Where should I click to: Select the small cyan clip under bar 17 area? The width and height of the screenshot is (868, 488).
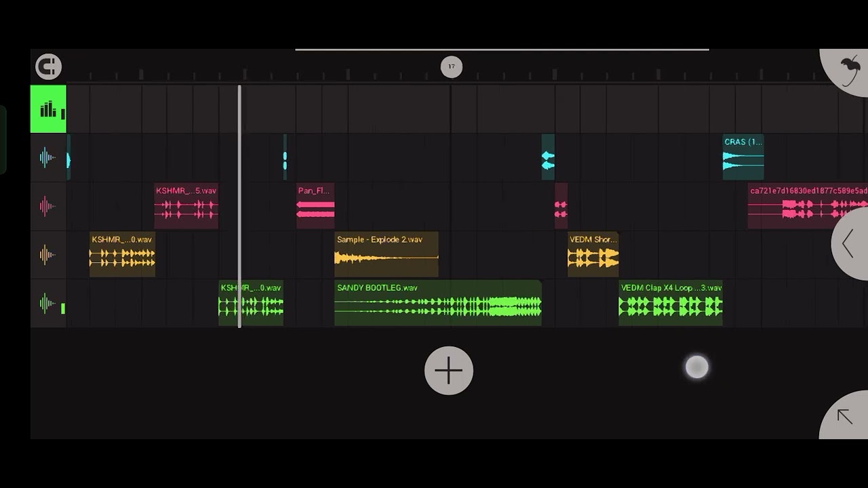click(x=548, y=157)
